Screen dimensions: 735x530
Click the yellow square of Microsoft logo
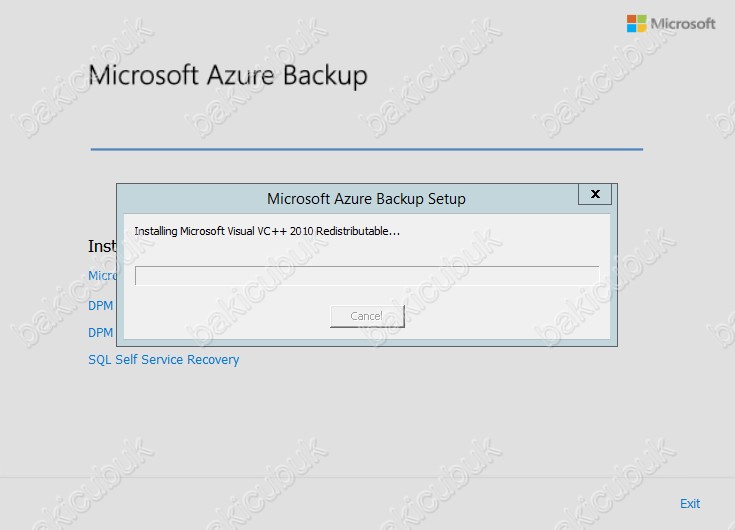pos(642,28)
